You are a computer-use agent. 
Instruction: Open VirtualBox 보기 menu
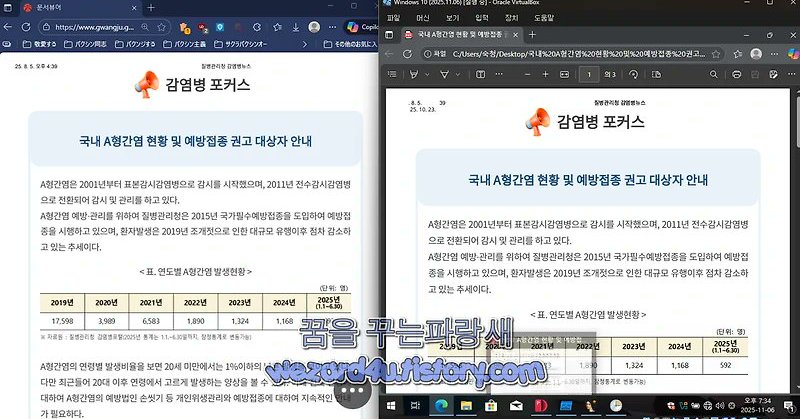pyautogui.click(x=453, y=18)
